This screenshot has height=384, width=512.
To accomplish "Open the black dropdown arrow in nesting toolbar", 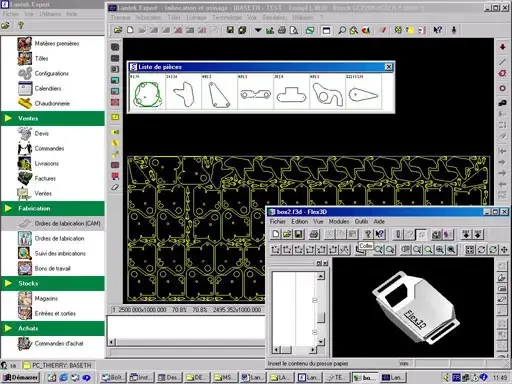I will (258, 30).
